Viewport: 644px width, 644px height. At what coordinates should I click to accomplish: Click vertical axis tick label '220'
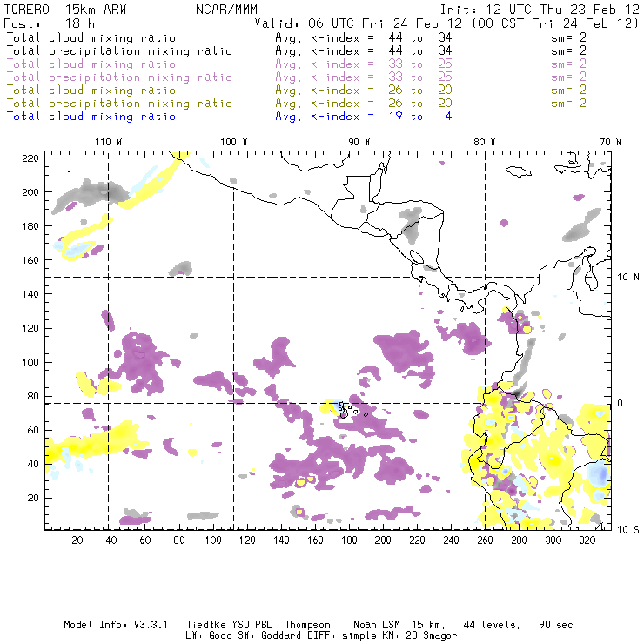[x=30, y=158]
